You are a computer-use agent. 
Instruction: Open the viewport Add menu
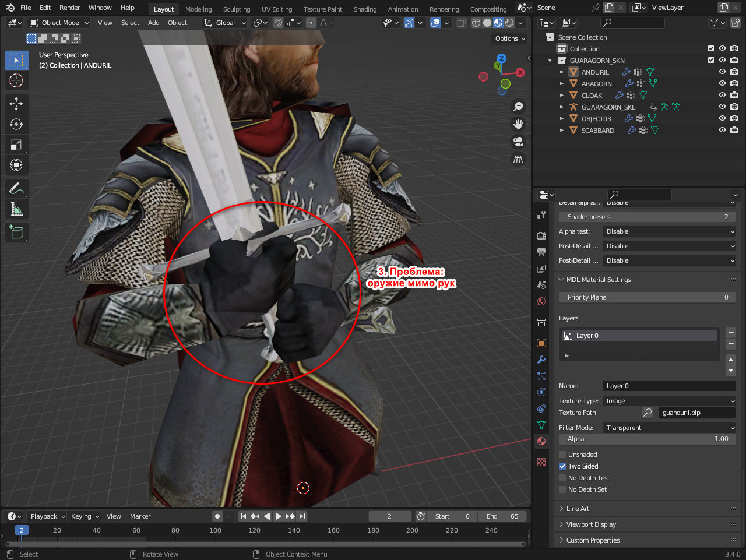pyautogui.click(x=153, y=23)
